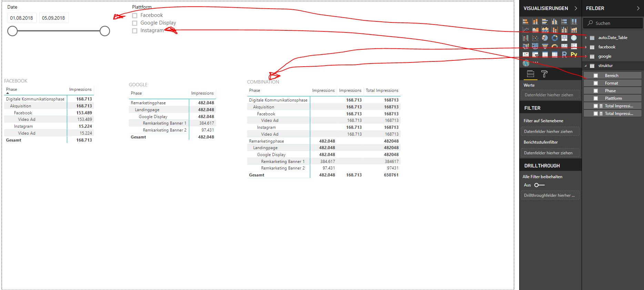This screenshot has width=644, height=290.
Task: Click the end date field 05.09.2018
Action: pos(54,18)
